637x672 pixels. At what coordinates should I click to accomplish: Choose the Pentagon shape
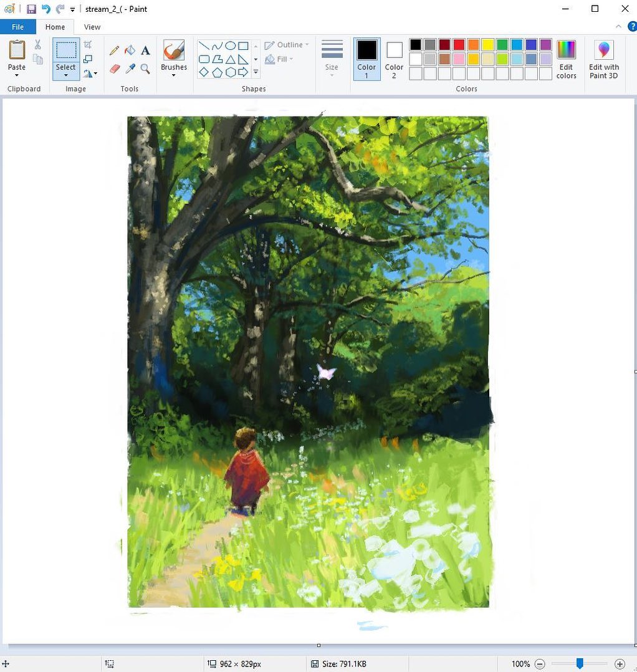click(x=217, y=72)
